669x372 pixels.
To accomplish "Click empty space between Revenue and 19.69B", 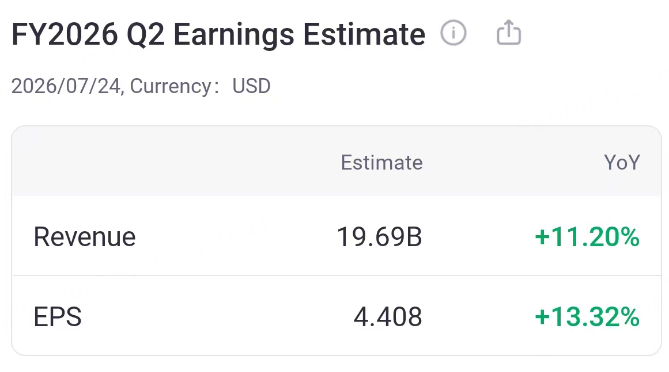I will (x=236, y=237).
